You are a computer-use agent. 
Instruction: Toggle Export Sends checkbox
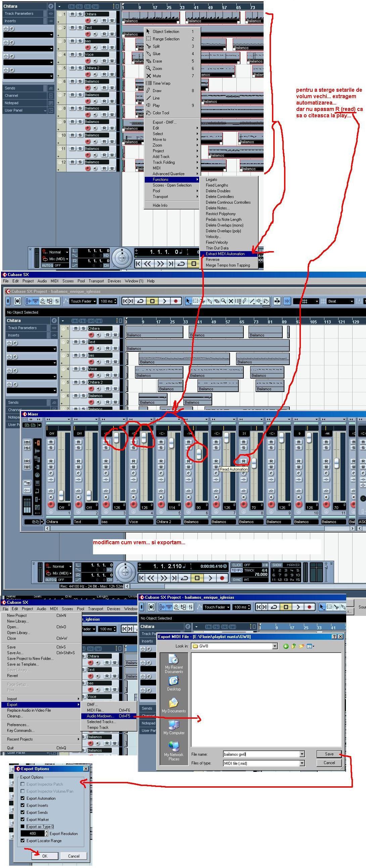click(x=22, y=813)
